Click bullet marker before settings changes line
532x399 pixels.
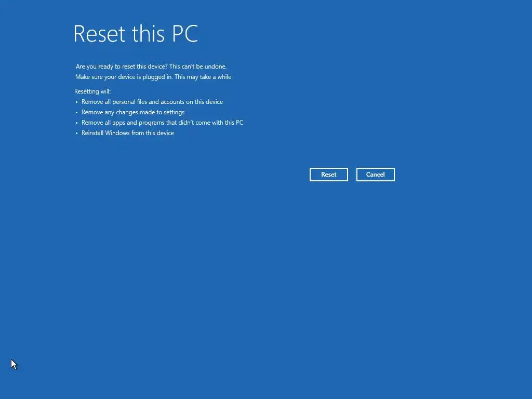(77, 113)
